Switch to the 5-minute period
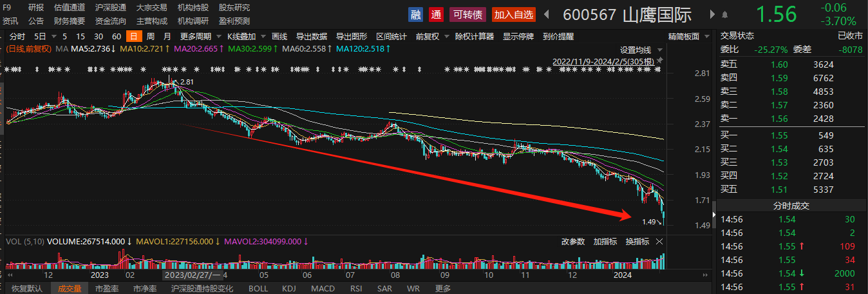868x294 pixels. pyautogui.click(x=64, y=37)
